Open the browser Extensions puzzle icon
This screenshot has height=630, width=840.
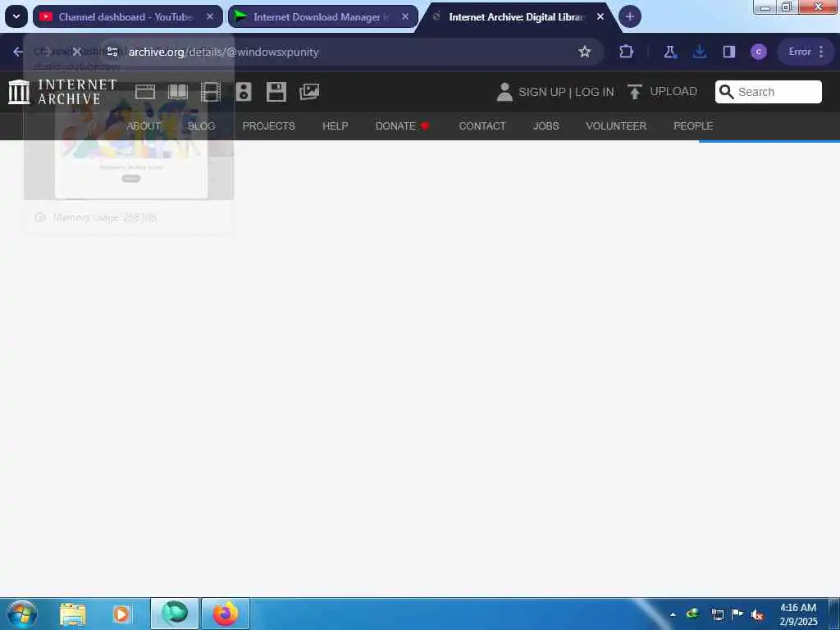click(x=626, y=52)
